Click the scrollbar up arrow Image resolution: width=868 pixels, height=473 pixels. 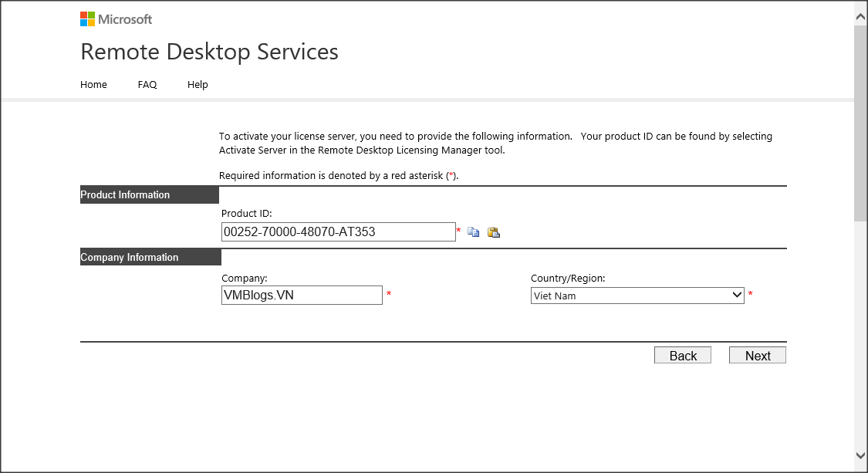860,13
